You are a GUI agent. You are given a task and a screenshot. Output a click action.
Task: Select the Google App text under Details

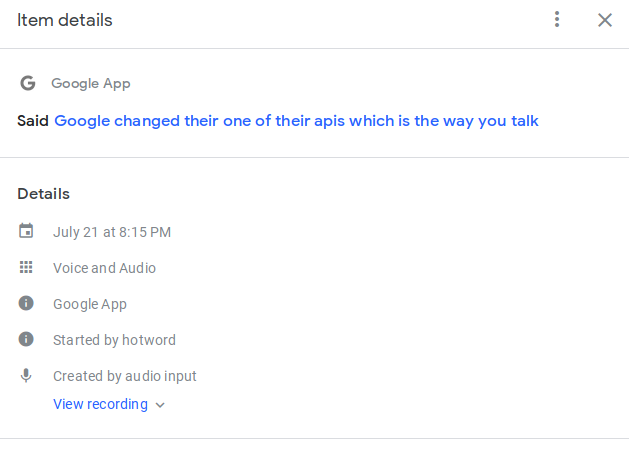tap(90, 305)
